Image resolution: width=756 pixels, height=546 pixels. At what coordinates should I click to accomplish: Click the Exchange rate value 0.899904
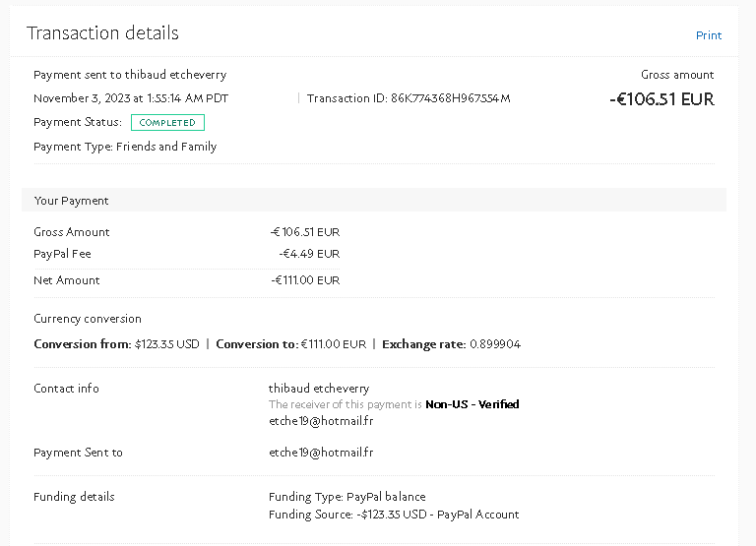[495, 344]
